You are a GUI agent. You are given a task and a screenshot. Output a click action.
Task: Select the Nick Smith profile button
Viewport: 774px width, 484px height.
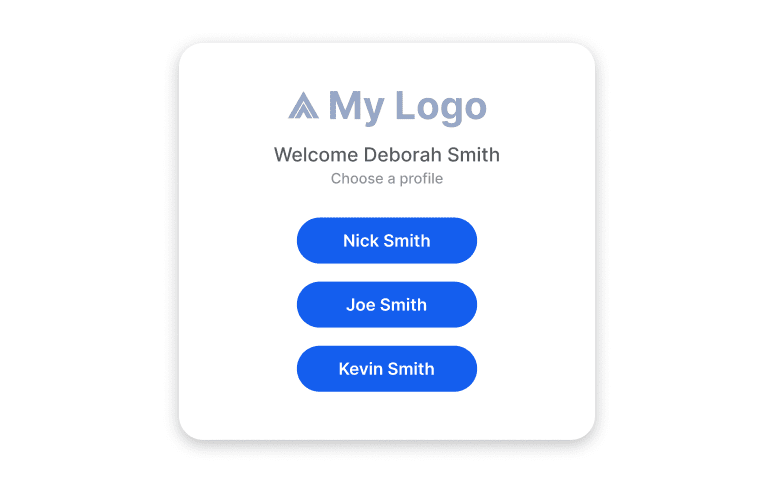pyautogui.click(x=387, y=240)
